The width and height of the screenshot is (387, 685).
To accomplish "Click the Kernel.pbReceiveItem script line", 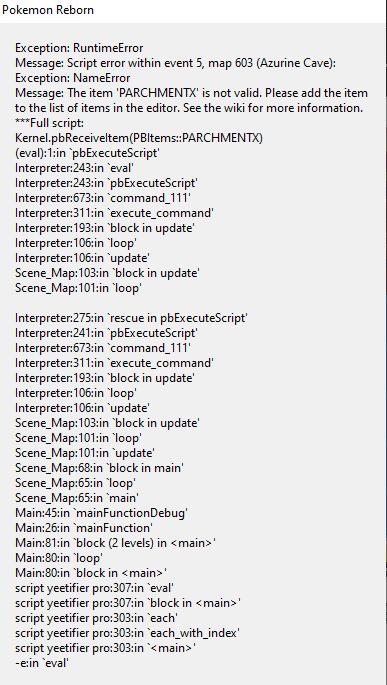I will tap(139, 138).
